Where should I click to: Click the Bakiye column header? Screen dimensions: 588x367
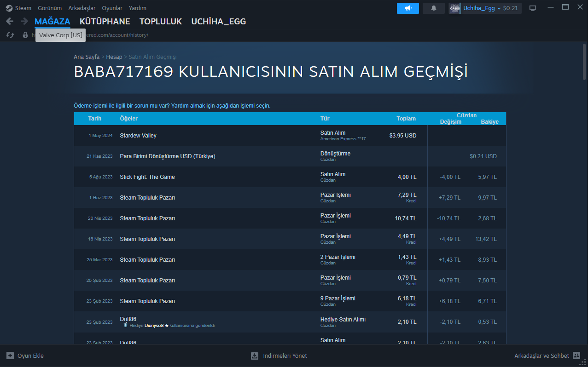489,122
